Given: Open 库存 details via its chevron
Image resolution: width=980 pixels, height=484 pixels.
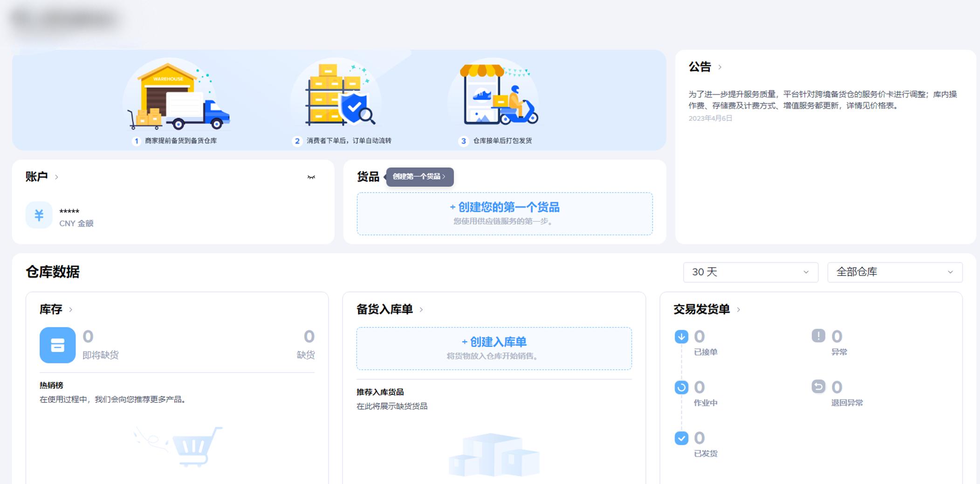Looking at the screenshot, I should [71, 309].
